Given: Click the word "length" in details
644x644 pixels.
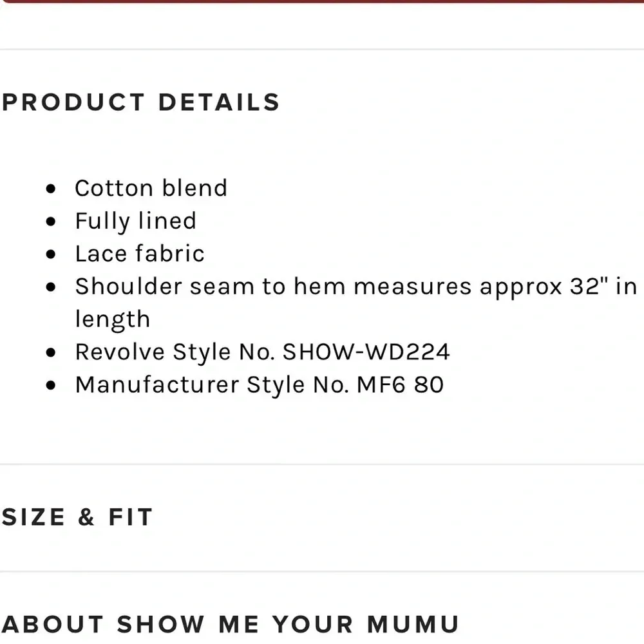Looking at the screenshot, I should pyautogui.click(x=112, y=319).
